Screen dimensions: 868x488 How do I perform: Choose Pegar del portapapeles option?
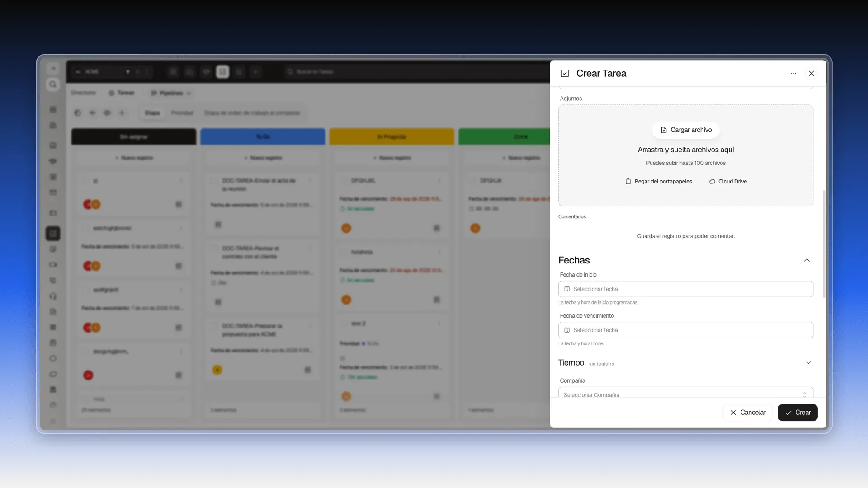(659, 182)
